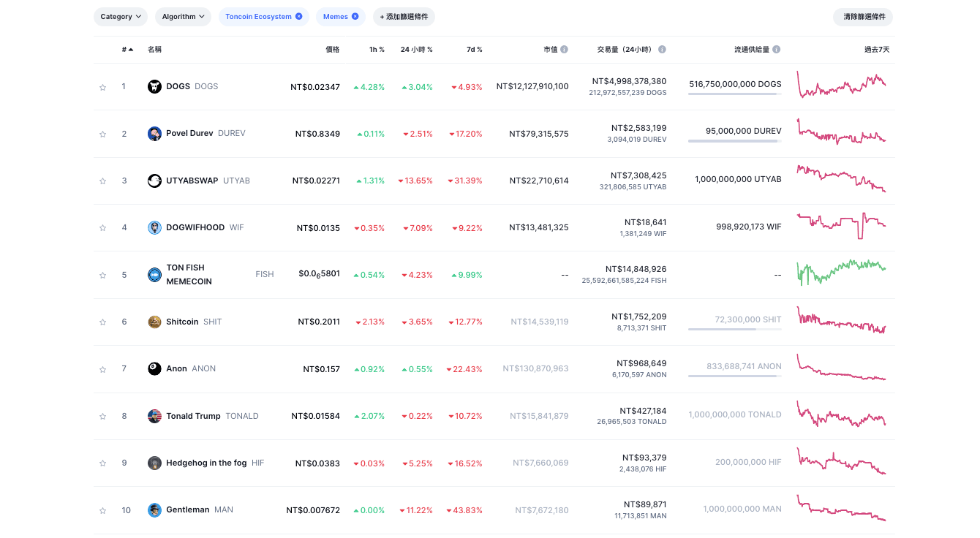Toggle watchlist star for DOGWIFHOOD
This screenshot has width=980, height=538.
[x=102, y=228]
